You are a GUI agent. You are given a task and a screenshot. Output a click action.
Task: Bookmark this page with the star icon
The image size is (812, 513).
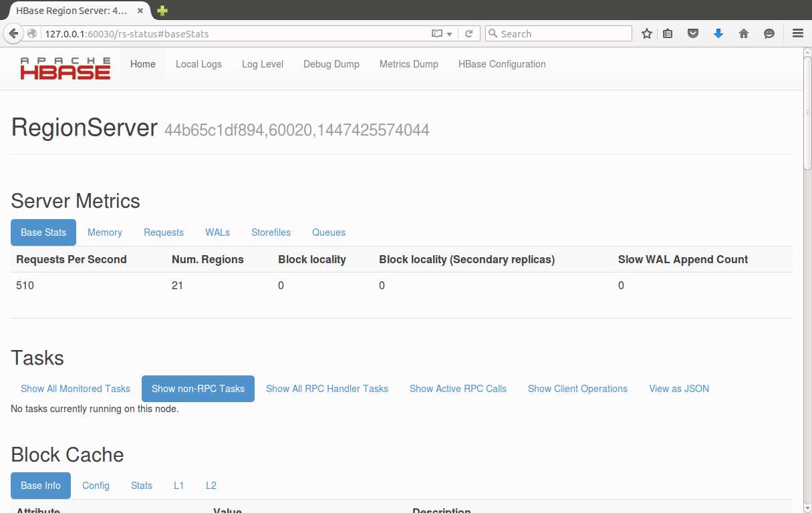646,33
